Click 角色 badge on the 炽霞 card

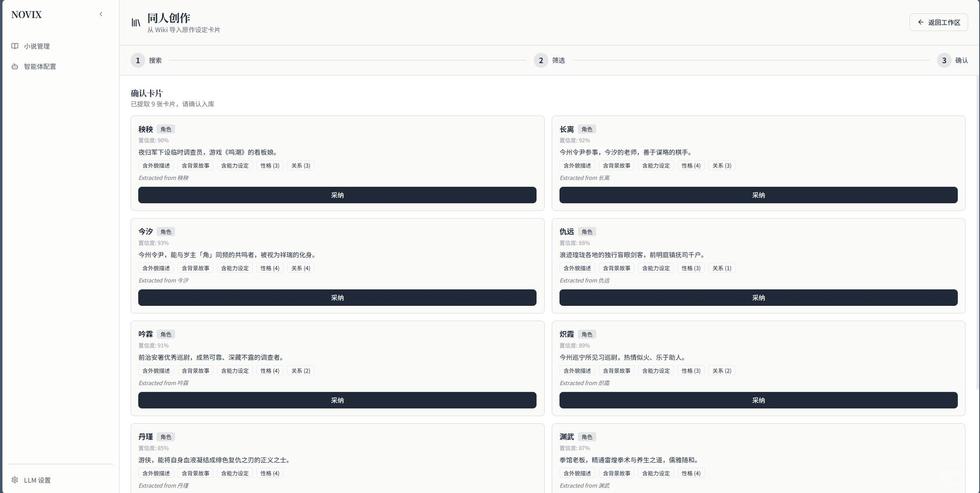[587, 335]
